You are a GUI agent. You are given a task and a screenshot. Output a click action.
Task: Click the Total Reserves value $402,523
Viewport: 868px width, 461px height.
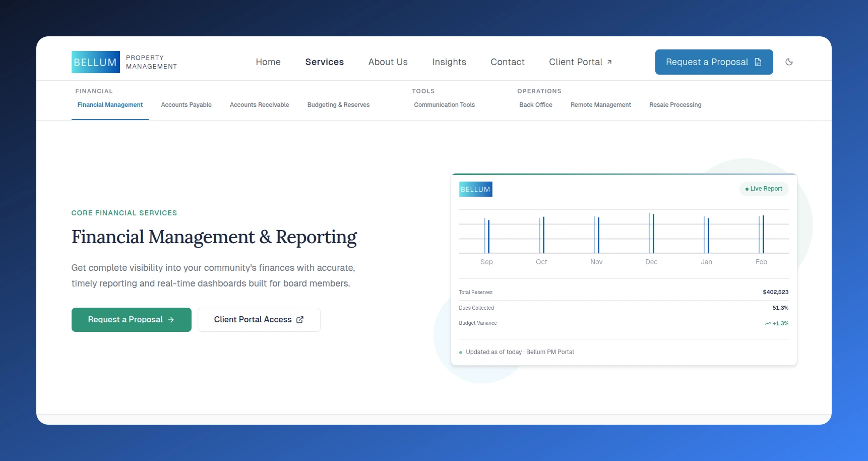(x=775, y=292)
